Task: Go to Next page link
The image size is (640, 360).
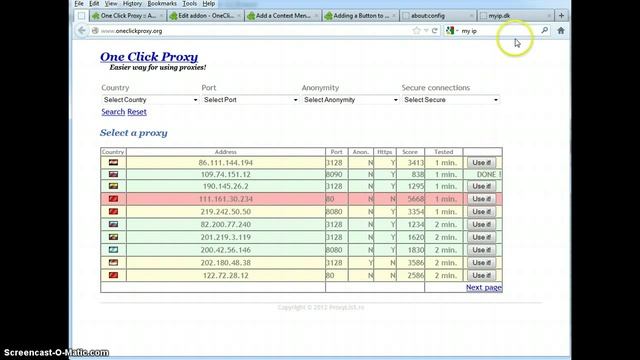Action: pyautogui.click(x=484, y=287)
